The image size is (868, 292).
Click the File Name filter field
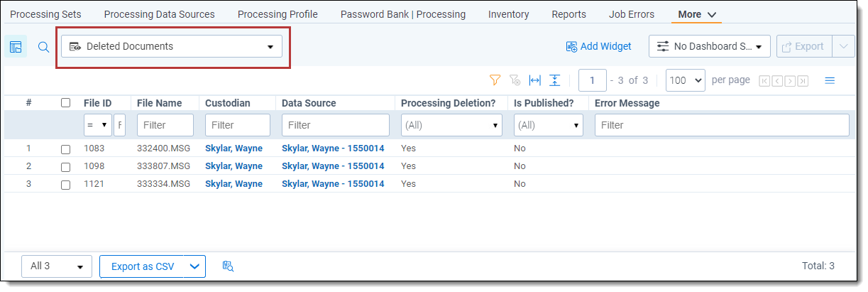tap(165, 125)
